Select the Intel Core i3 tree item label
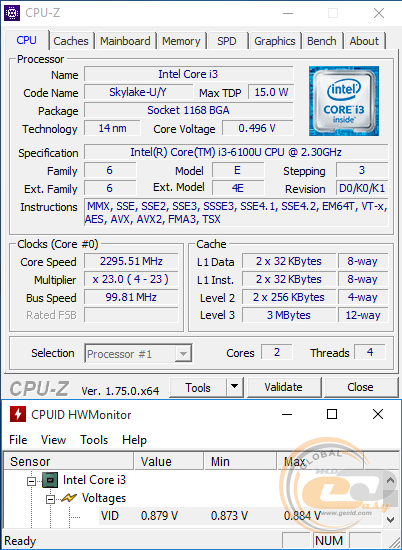 (x=94, y=480)
